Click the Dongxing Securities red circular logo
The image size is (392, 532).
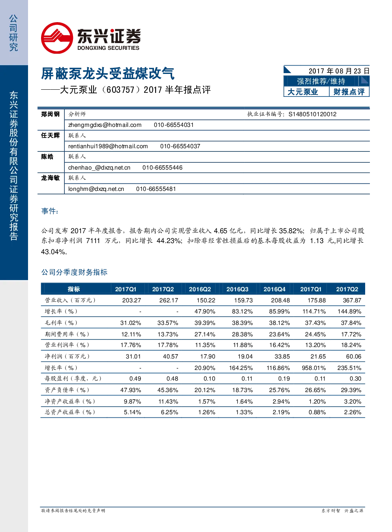click(x=57, y=38)
